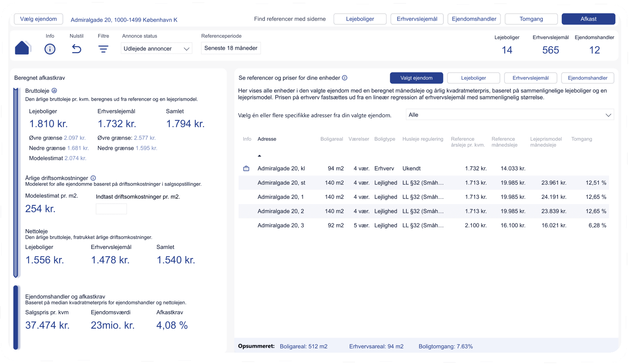Click the driftsomkostninger input field
The image size is (629, 364).
111,209
